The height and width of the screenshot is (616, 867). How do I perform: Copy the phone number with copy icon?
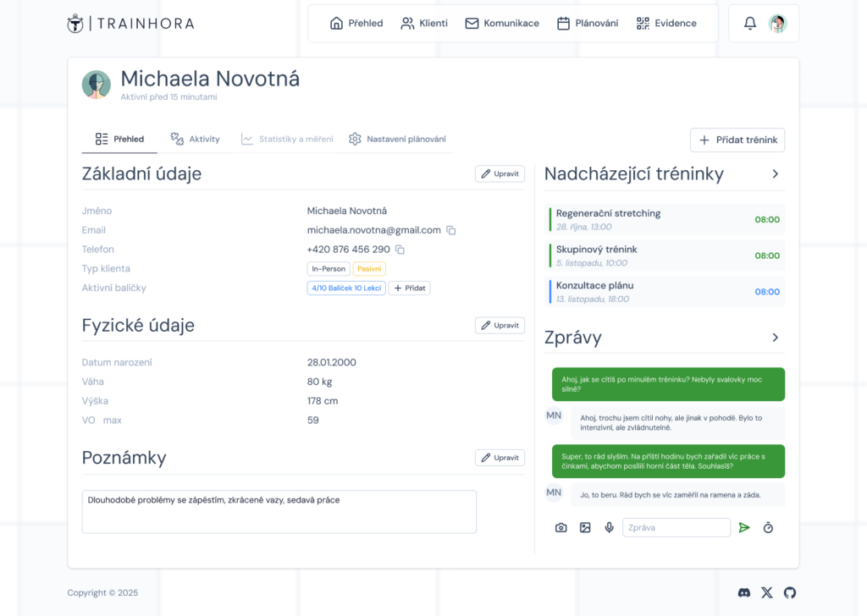[x=400, y=250]
